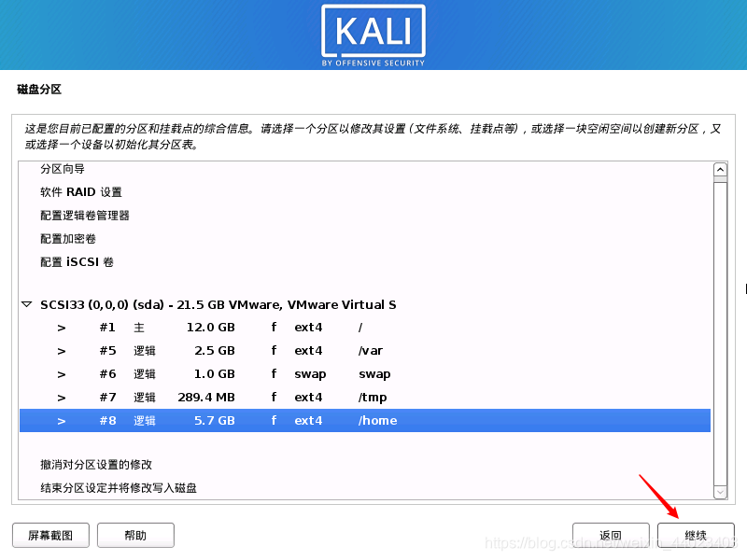Click the 返回 button

click(x=611, y=534)
